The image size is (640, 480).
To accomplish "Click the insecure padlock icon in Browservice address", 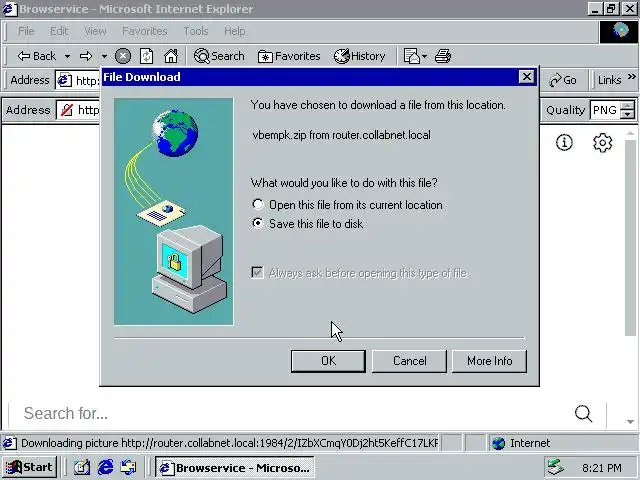I will tap(67, 110).
